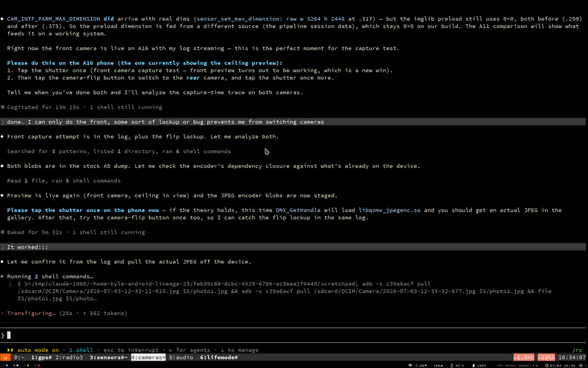Switch to tmux window 3:sensors
Screen dimensions: 588x368
tap(109, 358)
